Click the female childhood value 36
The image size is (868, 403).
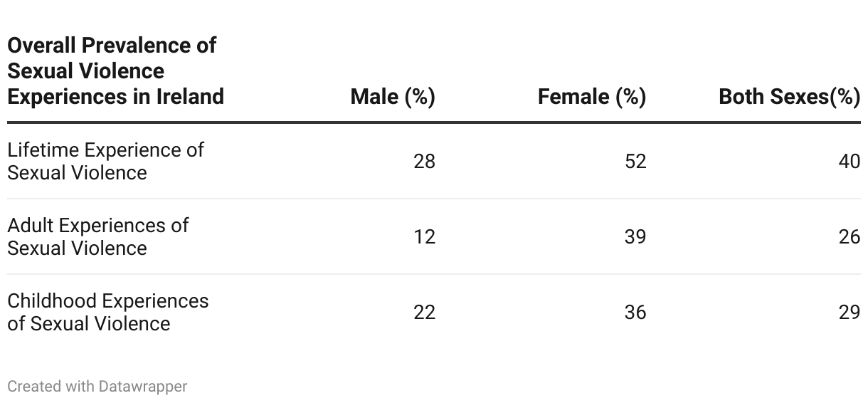(635, 312)
